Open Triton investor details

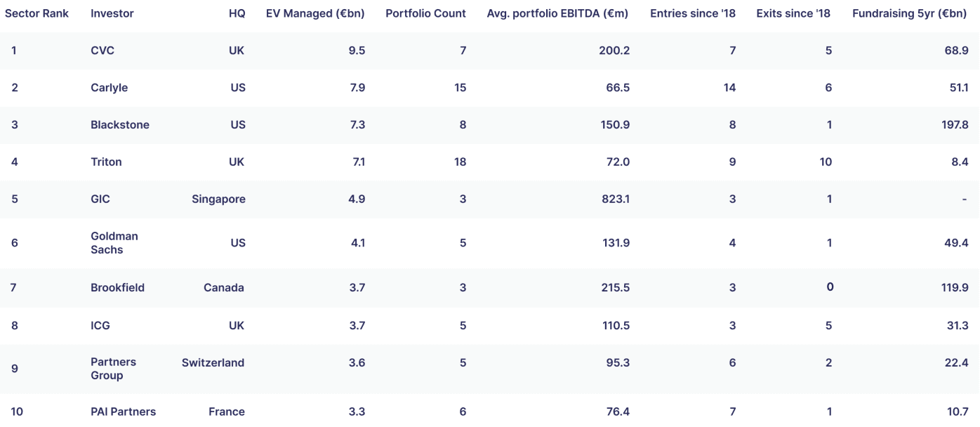tap(106, 162)
